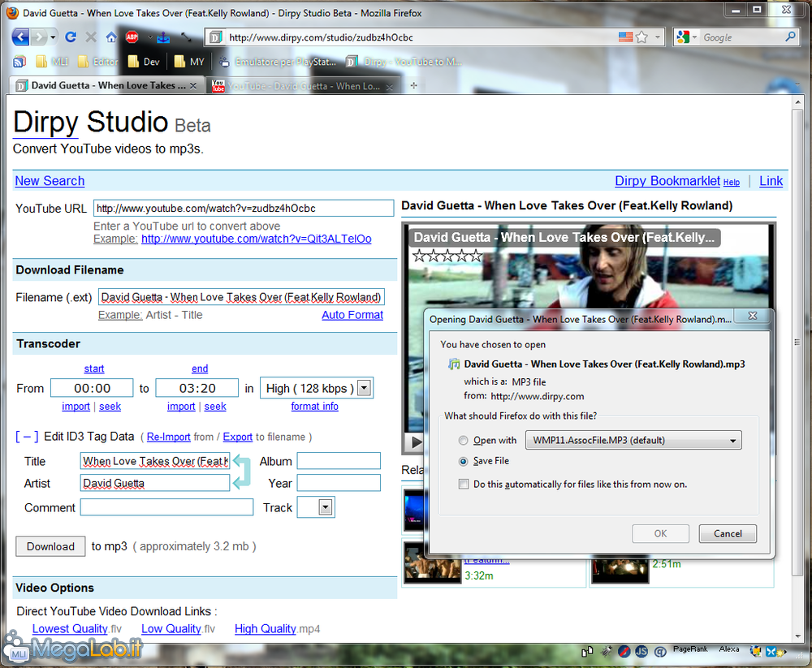Click Cancel in the download dialog
The width and height of the screenshot is (812, 668).
[728, 534]
